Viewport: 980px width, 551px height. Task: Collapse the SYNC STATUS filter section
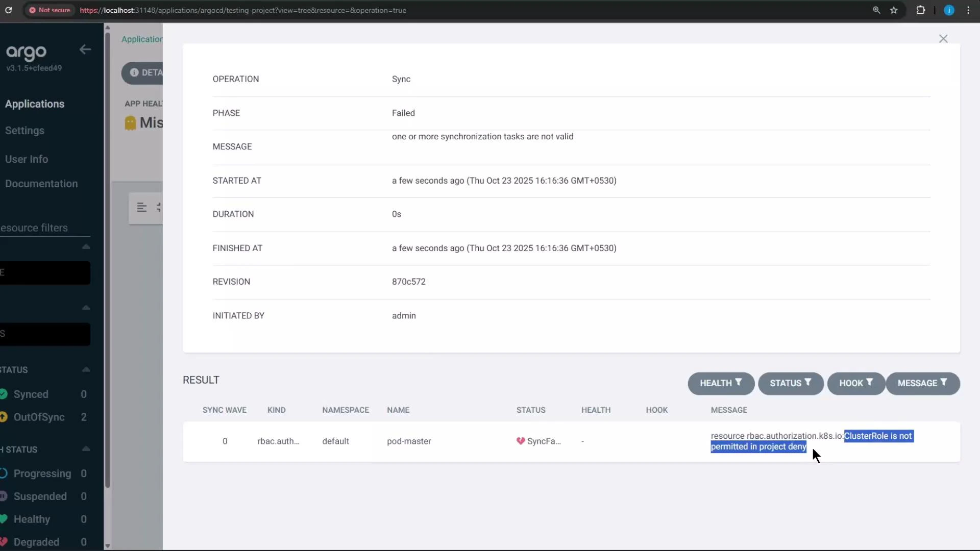pyautogui.click(x=86, y=369)
